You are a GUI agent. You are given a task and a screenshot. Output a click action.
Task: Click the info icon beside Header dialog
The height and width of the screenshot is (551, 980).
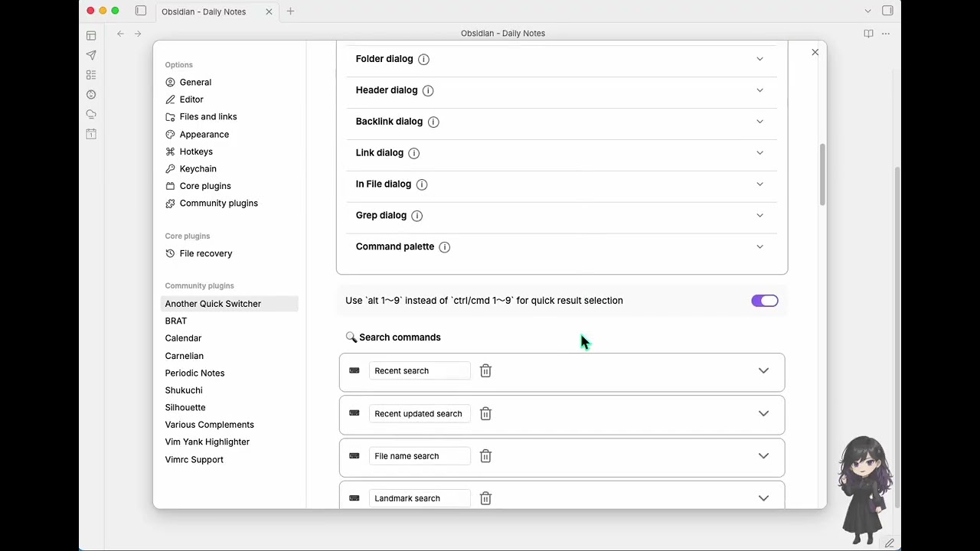[x=428, y=90]
